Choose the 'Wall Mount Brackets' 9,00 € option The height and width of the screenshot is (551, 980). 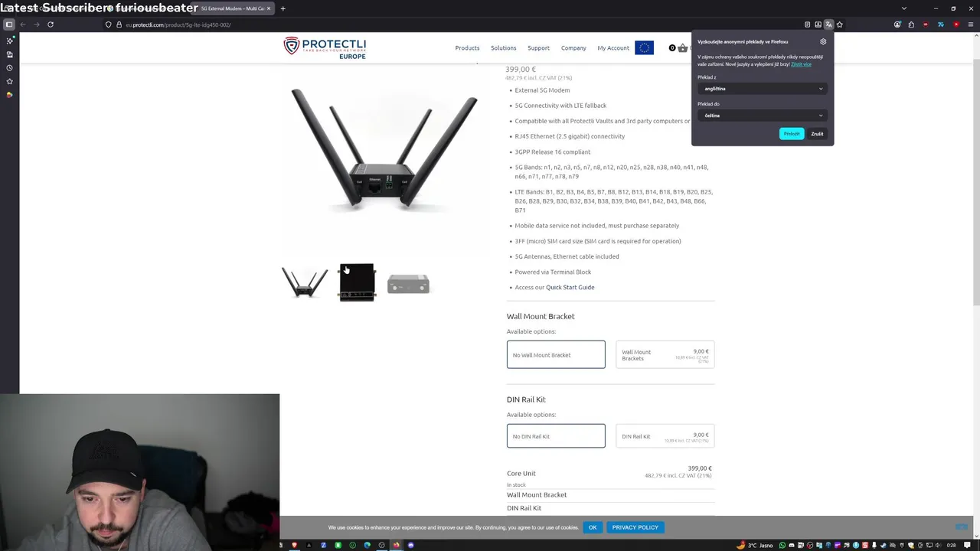[665, 355]
